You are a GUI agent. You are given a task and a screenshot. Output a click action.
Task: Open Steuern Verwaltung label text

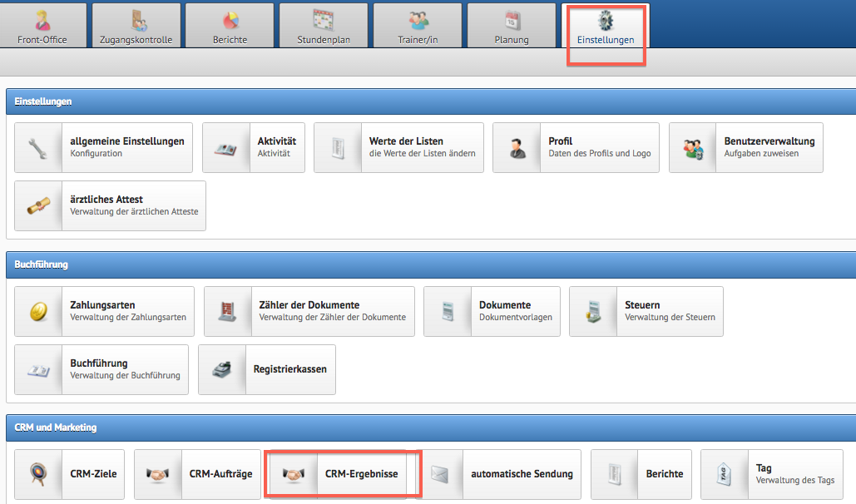670,311
